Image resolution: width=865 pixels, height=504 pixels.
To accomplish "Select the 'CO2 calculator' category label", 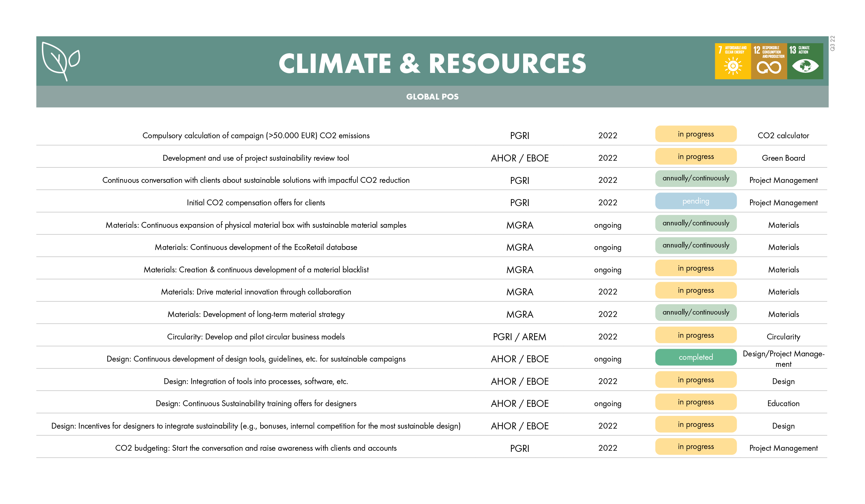I will (783, 136).
